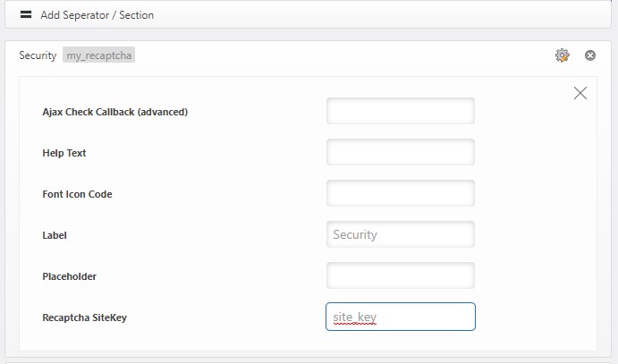Click the Font Icon Code label
This screenshot has width=618, height=364.
77,194
